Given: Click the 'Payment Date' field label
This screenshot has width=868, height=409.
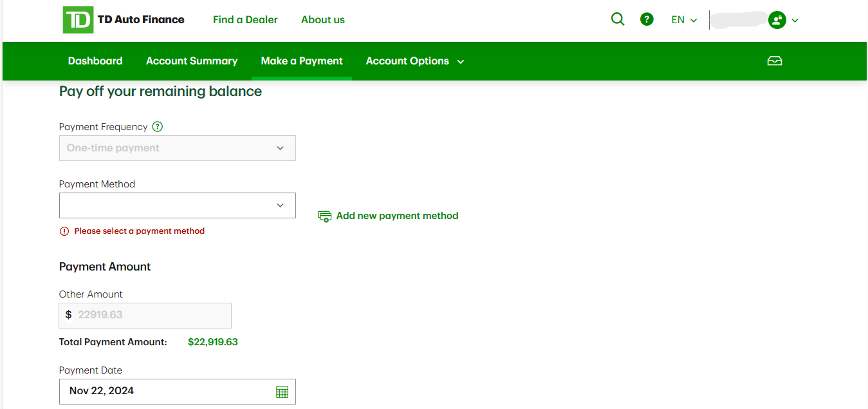Looking at the screenshot, I should click(91, 370).
